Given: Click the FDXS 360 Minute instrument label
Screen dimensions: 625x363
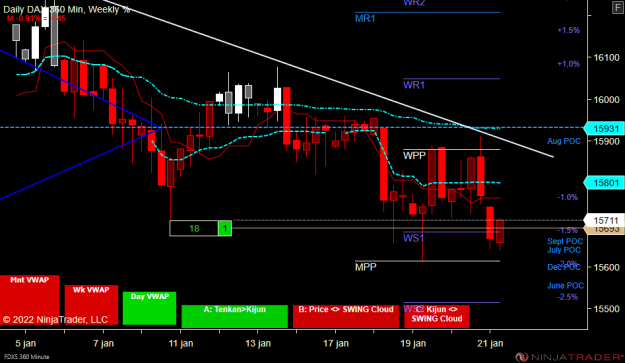Looking at the screenshot, I should 27,357.
